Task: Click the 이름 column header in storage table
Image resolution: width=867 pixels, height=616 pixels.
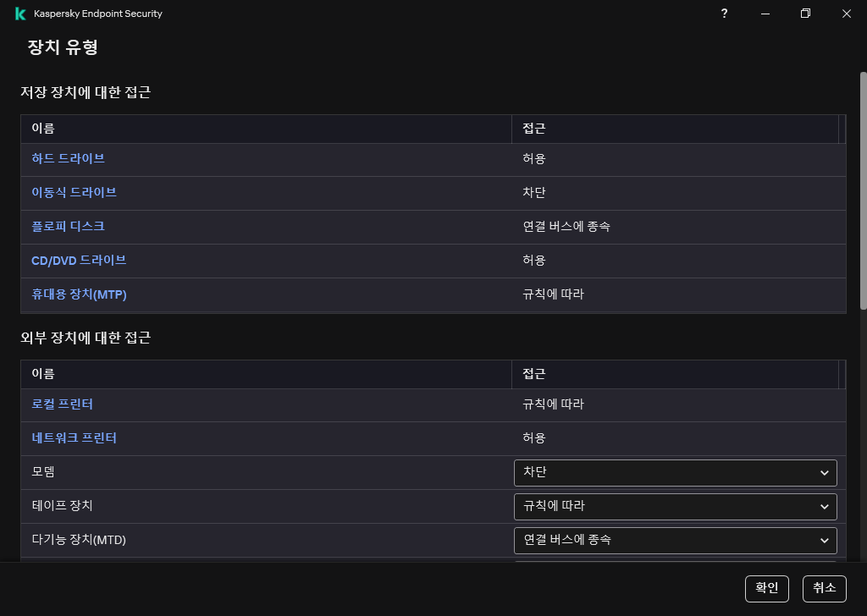Action: tap(43, 129)
